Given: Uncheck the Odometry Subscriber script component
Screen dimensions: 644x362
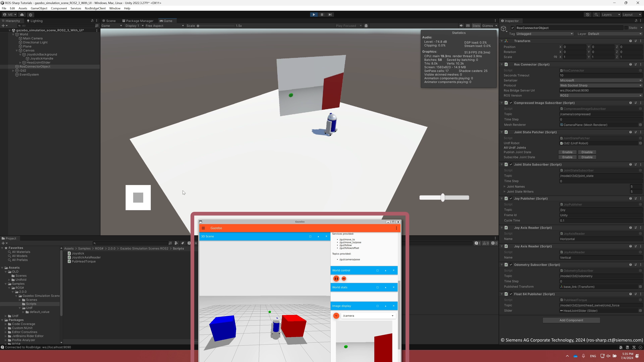Looking at the screenshot, I should click(511, 265).
